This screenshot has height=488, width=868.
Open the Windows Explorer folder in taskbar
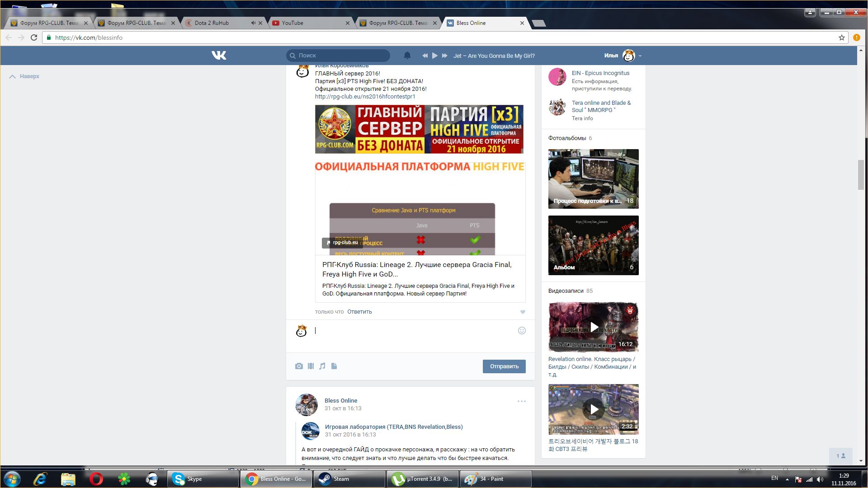pos(68,479)
